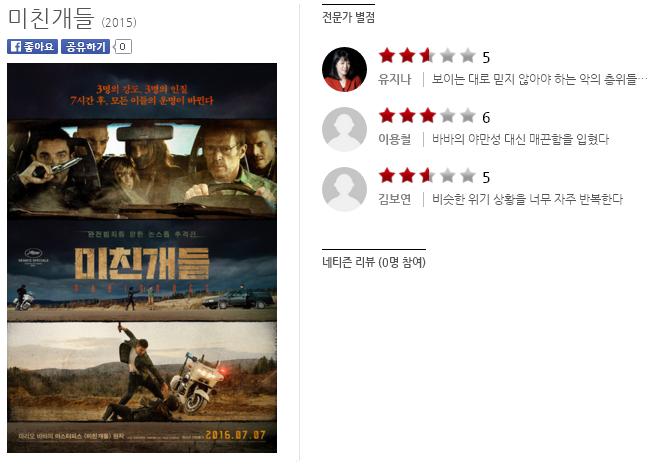This screenshot has height=464, width=662.
Task: Click the 미친개들 movie title heading
Action: pyautogui.click(x=51, y=18)
